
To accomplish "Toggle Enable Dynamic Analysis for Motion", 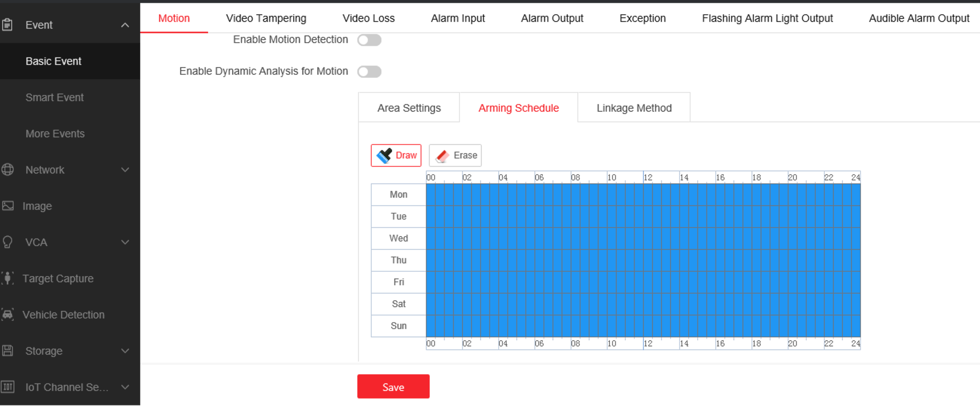I will [369, 72].
